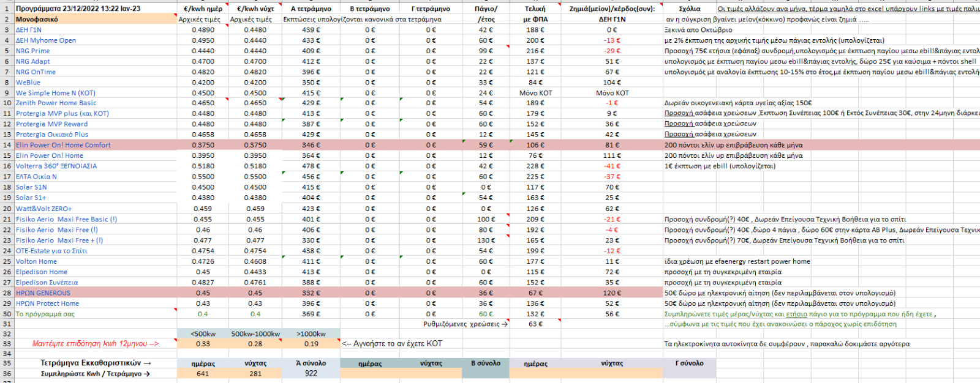Click the 281 night kWh input cell
This screenshot has width=980, height=383.
tap(255, 373)
